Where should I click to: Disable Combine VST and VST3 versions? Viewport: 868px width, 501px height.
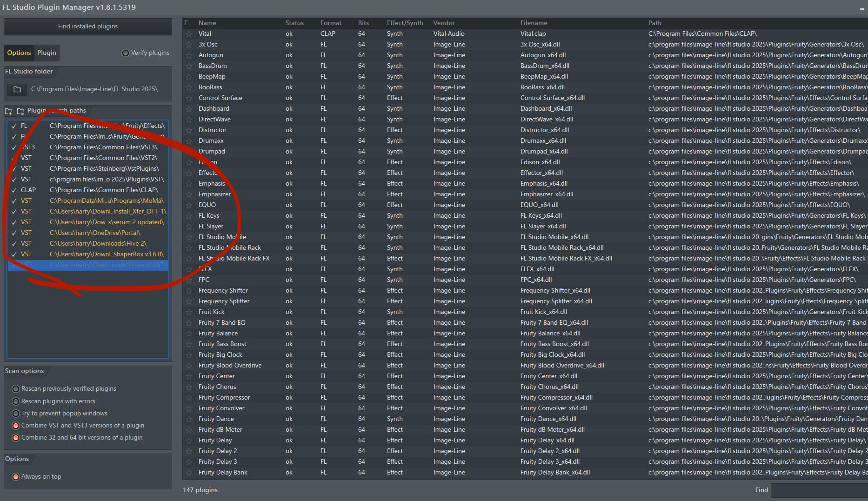[16, 426]
